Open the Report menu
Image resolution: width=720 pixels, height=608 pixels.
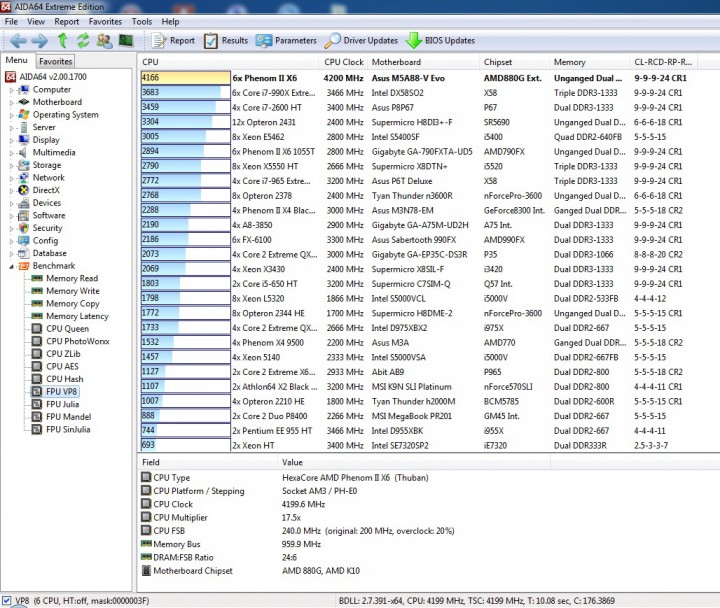pyautogui.click(x=67, y=22)
